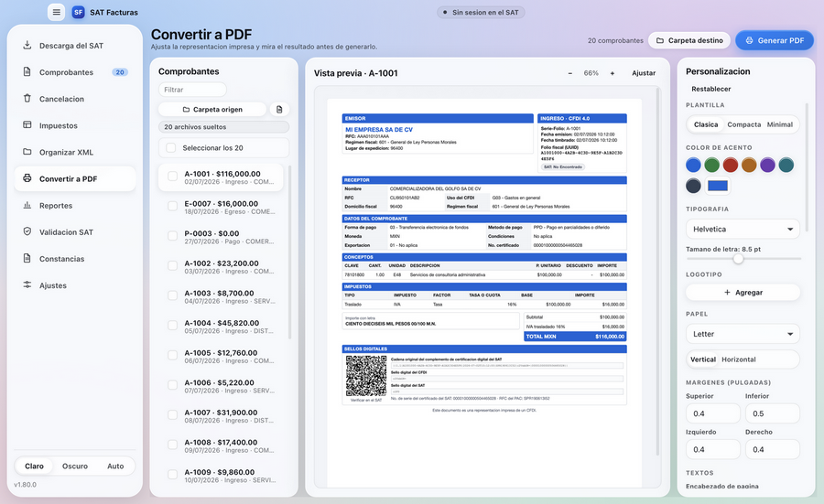Screen dimensions: 824x504
Task: Click the Derecho margin field
Action: click(773, 449)
